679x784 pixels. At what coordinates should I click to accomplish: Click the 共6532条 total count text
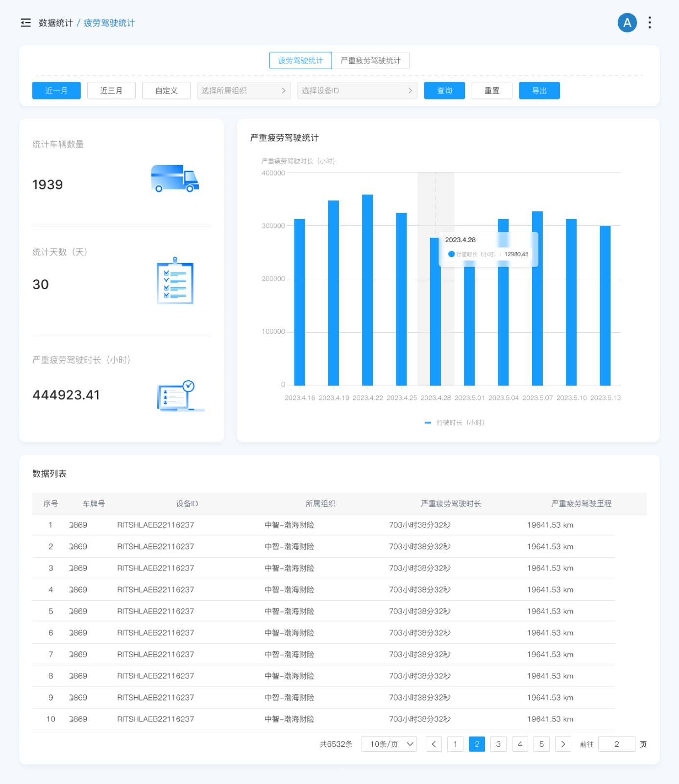[336, 744]
